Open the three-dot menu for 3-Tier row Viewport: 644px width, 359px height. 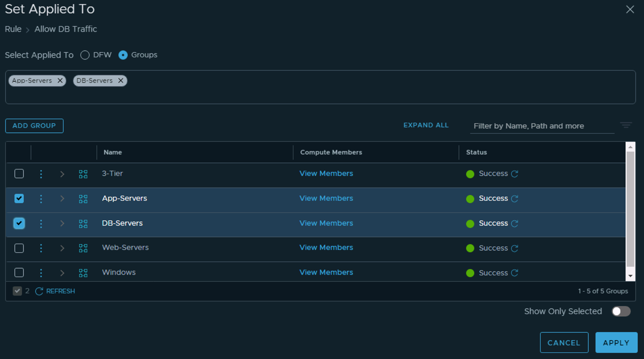pos(41,174)
